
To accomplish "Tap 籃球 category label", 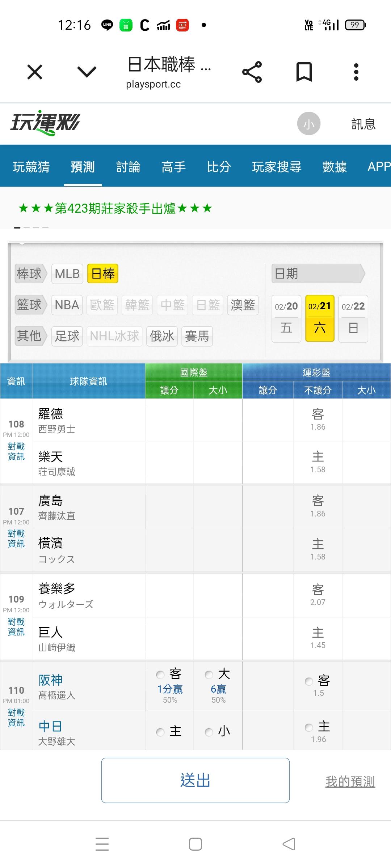I will click(31, 305).
